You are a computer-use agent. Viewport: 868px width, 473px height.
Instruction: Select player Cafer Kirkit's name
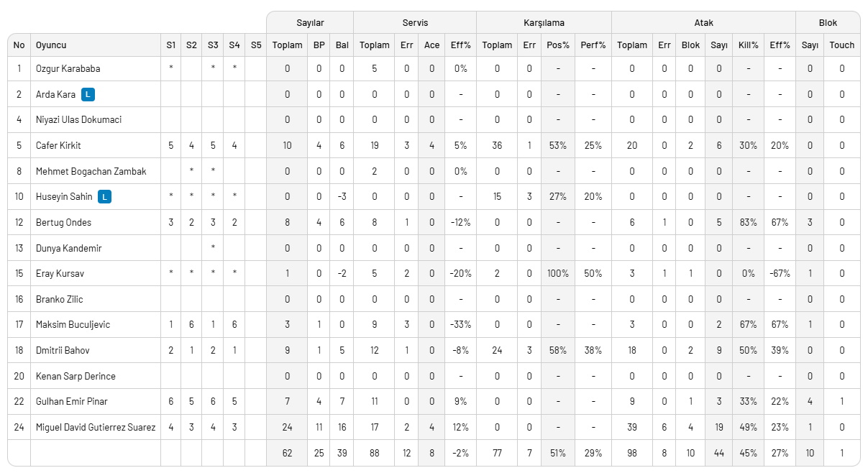point(58,145)
